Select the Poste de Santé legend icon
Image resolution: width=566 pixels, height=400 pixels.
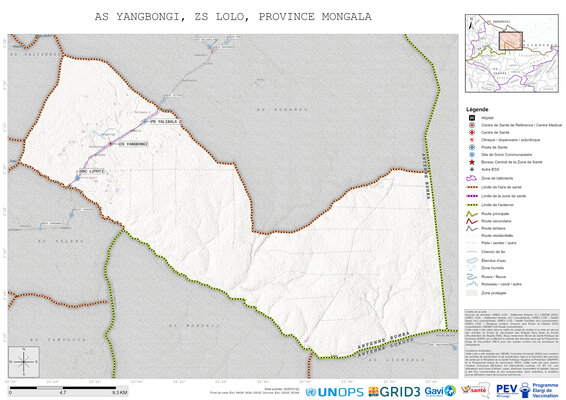[471, 147]
